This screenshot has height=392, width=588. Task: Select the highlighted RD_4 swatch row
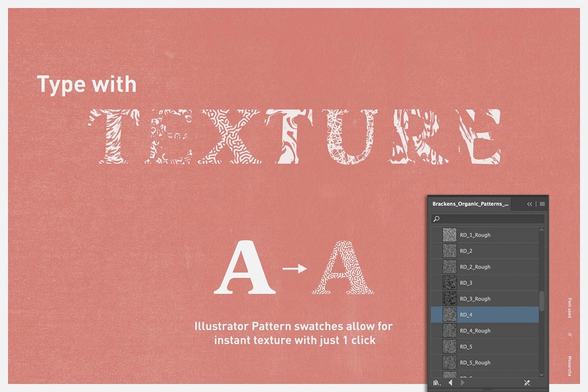(x=484, y=315)
